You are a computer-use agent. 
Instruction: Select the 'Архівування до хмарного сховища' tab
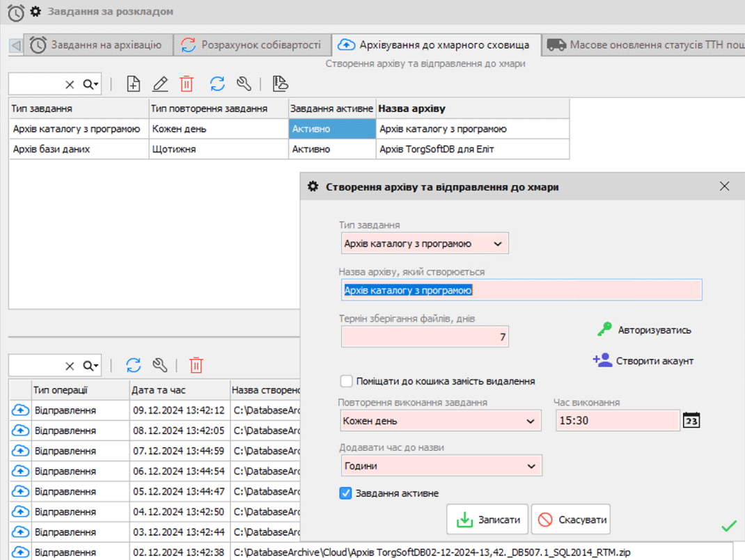[436, 45]
